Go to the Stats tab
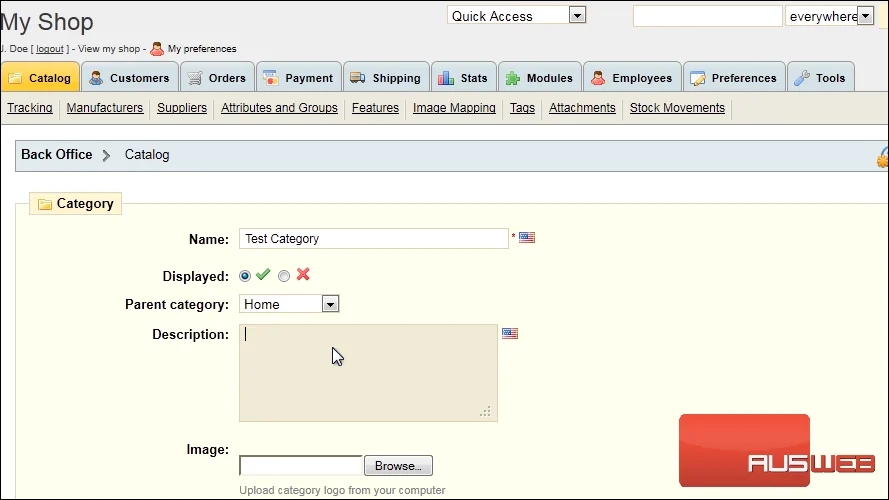 464,78
